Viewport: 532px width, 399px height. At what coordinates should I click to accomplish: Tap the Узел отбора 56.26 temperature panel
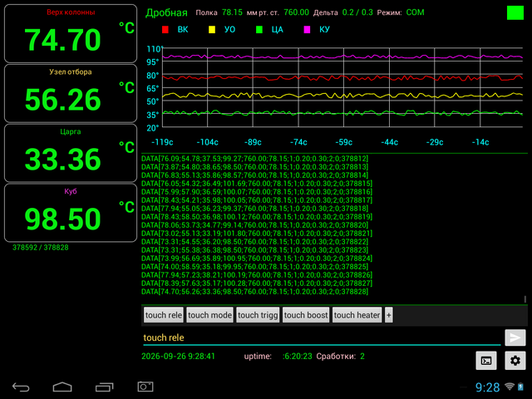point(71,93)
